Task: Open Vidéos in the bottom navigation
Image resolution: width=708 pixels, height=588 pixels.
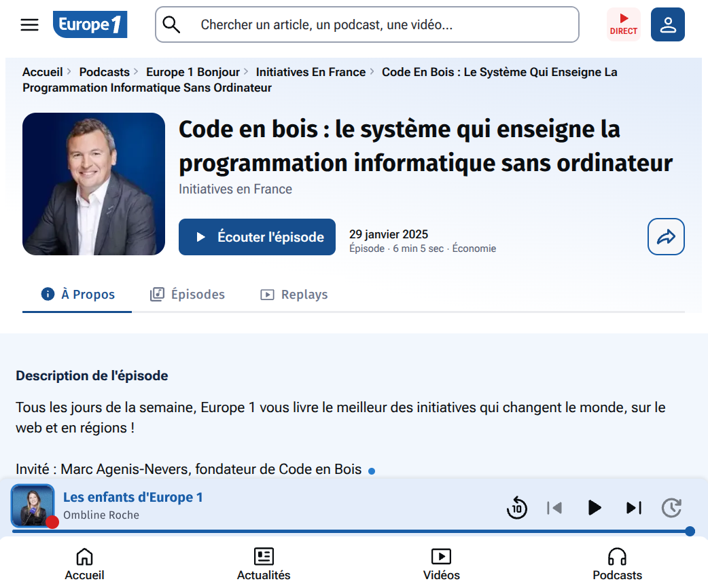Action: pos(441,564)
